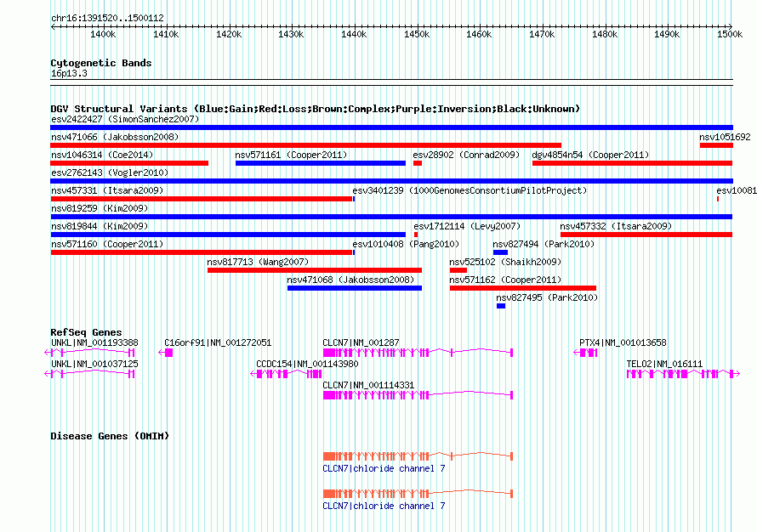Click the CLCN7|NM_001114331 RefSeq transcript
The width and height of the screenshot is (757, 532).
coord(418,395)
